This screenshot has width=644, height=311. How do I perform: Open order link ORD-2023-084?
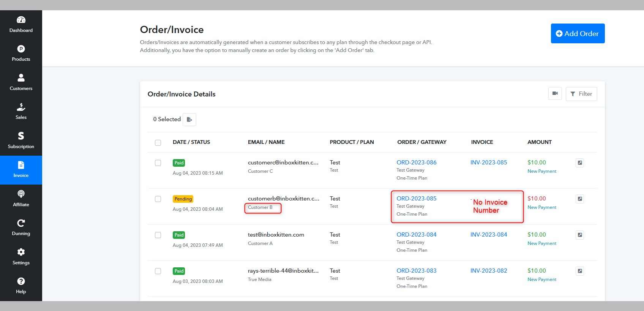(417, 235)
